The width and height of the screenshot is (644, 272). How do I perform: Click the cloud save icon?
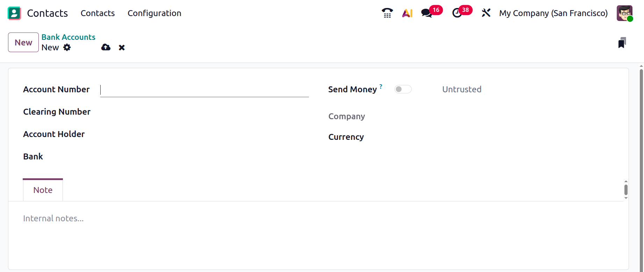coord(106,48)
